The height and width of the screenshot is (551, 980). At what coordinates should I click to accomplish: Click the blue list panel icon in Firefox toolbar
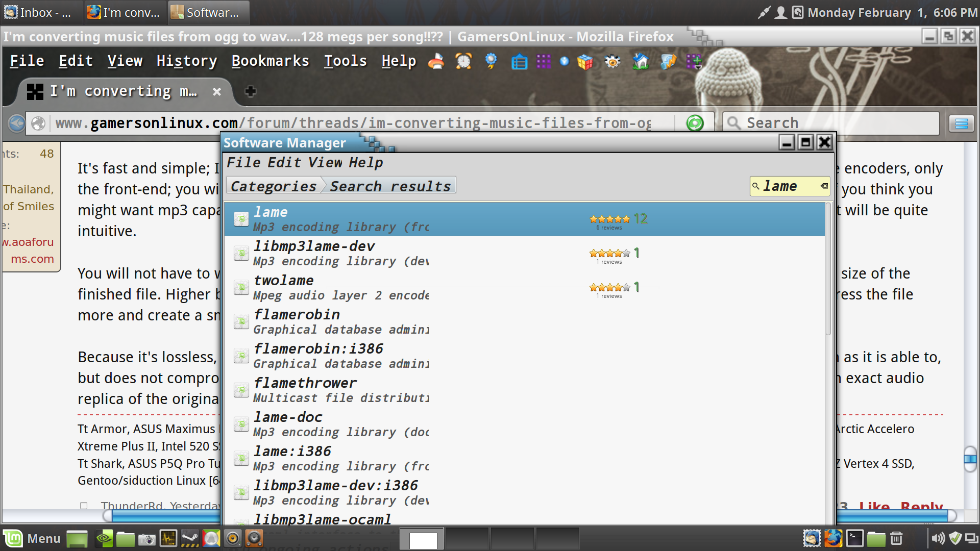point(519,62)
